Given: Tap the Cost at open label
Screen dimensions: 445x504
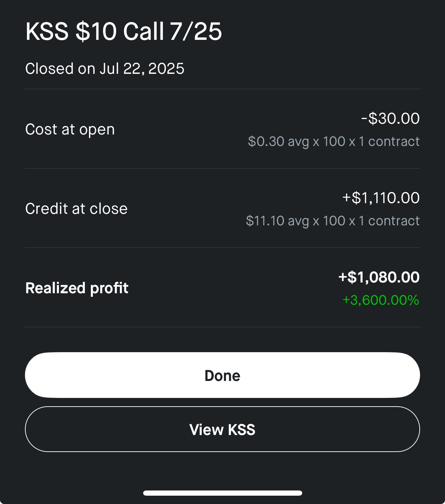Looking at the screenshot, I should pyautogui.click(x=70, y=130).
